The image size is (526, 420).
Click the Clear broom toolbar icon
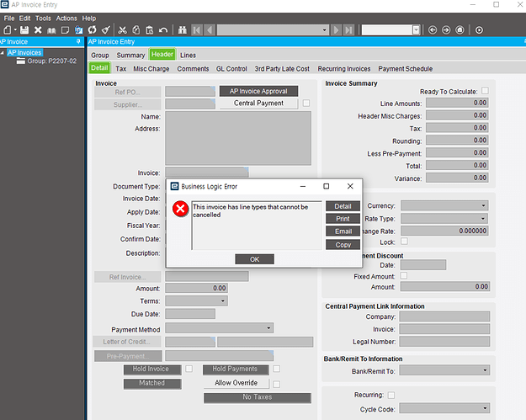(x=106, y=29)
